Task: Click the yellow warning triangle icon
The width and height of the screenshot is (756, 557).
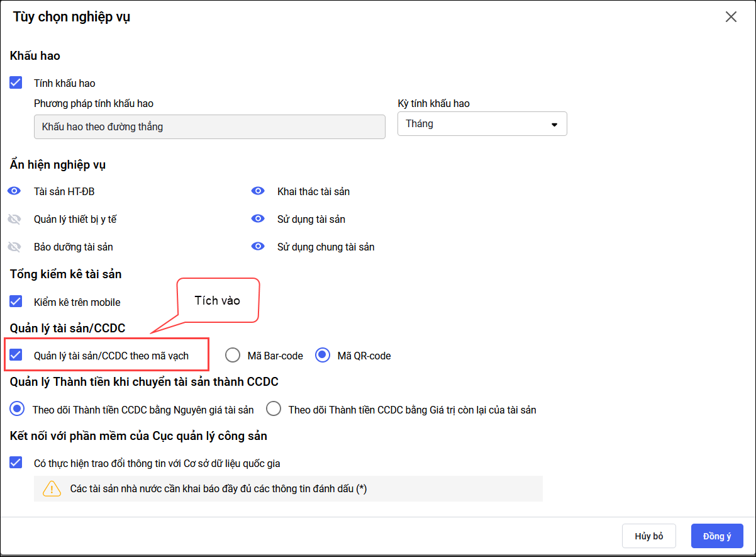Action: click(52, 489)
